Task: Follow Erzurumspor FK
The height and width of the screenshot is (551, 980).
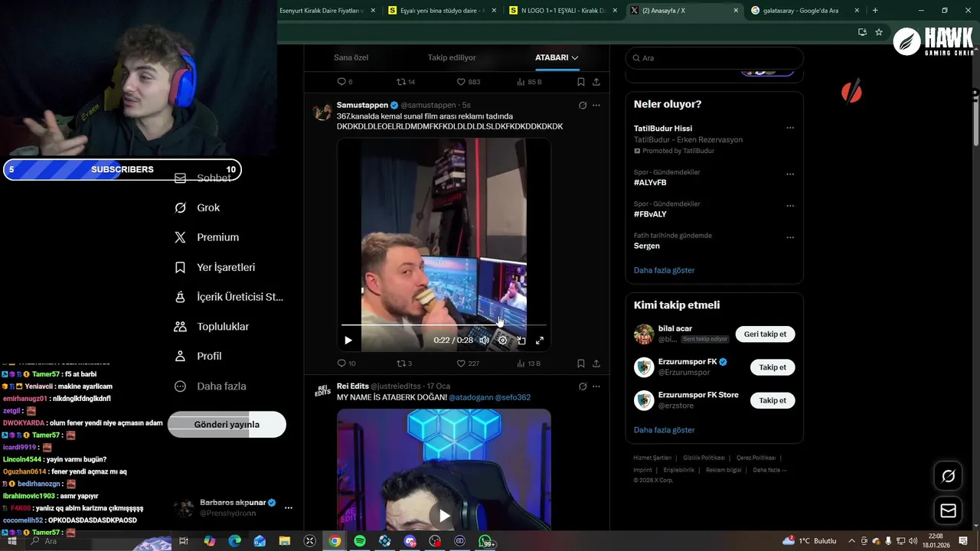Action: [x=773, y=367]
